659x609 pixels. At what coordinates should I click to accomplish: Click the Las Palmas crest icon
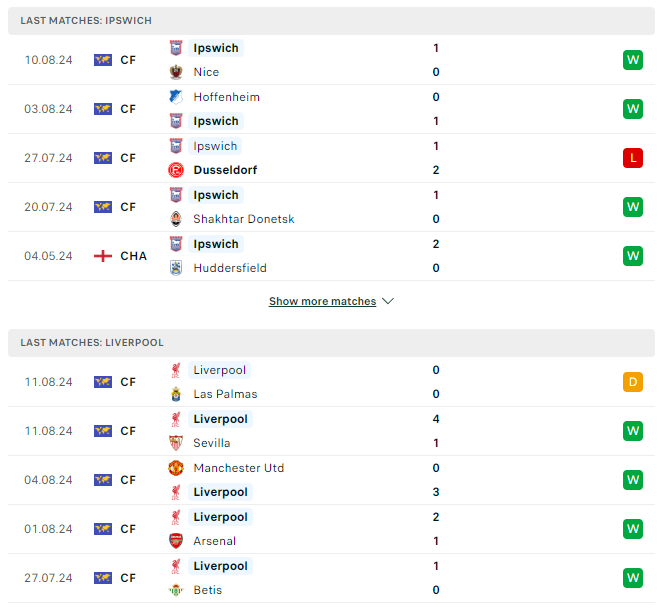[x=177, y=394]
